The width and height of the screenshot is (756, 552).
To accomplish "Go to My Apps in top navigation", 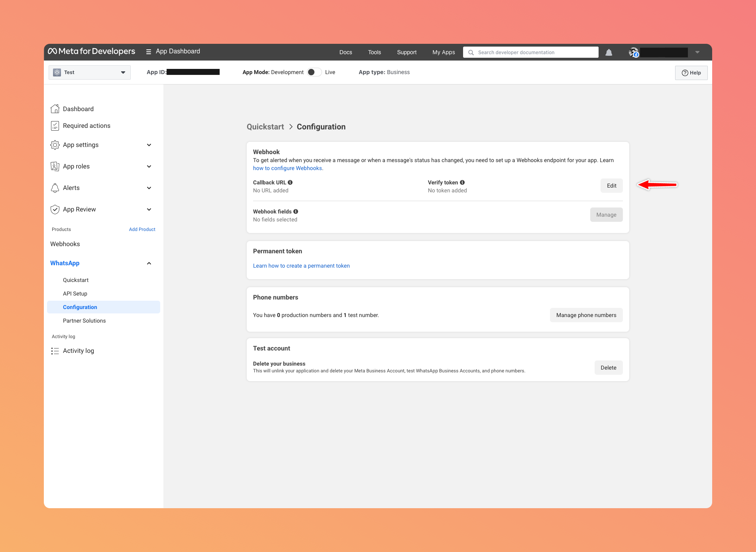I will [x=444, y=52].
